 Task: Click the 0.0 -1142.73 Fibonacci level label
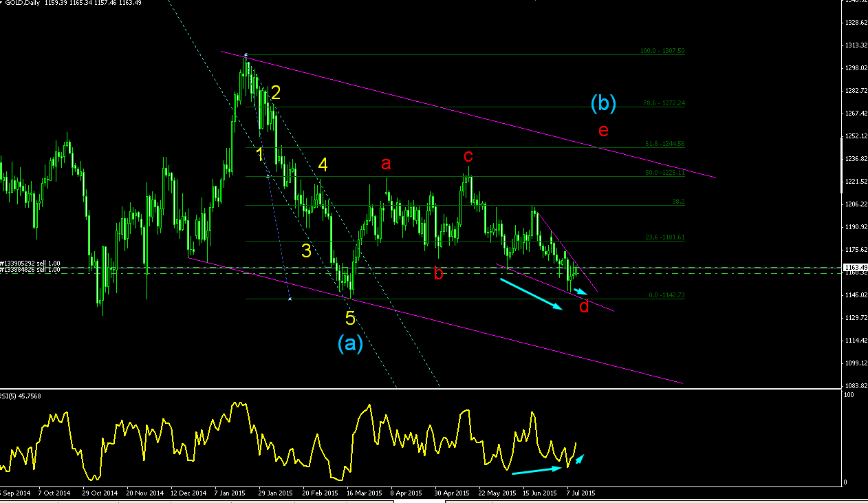click(x=667, y=295)
